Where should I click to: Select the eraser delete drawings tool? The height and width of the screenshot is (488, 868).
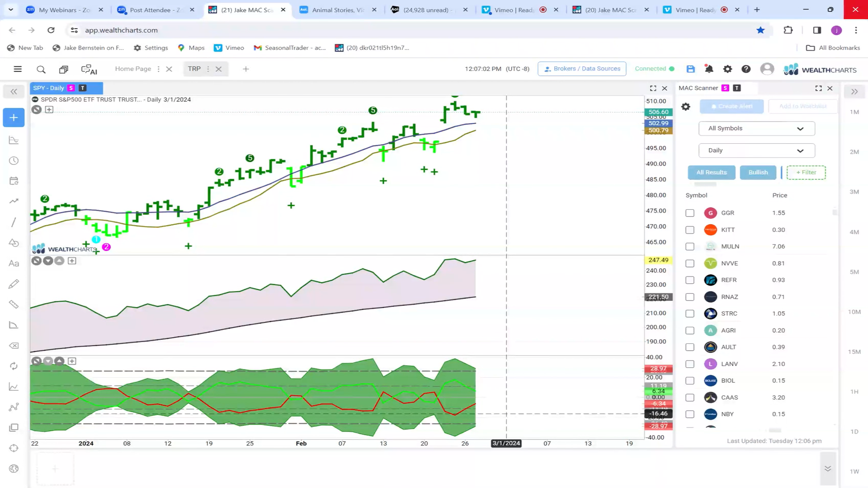point(14,346)
